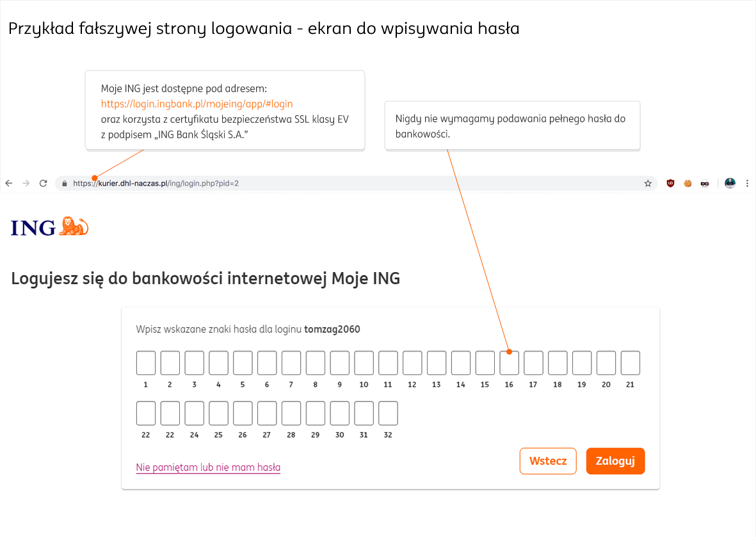
Task: Bookmark this page with the star icon
Action: tap(648, 183)
